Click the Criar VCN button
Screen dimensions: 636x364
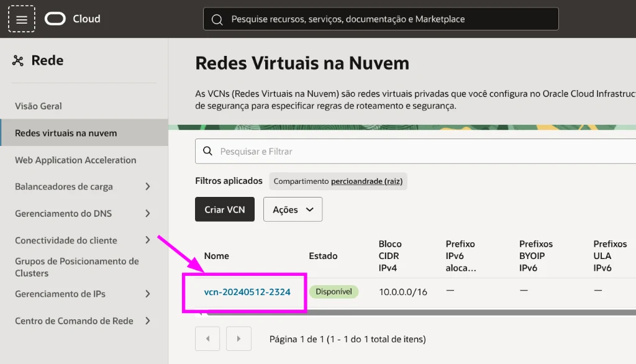[225, 209]
